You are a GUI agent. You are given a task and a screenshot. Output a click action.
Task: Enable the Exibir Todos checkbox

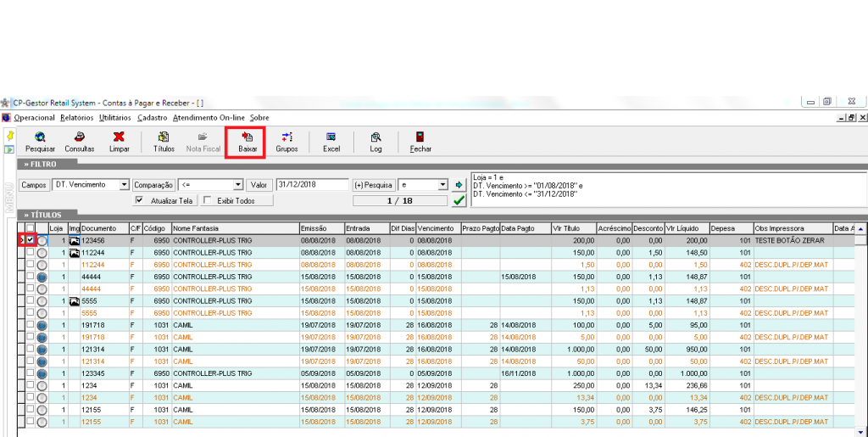(x=208, y=200)
